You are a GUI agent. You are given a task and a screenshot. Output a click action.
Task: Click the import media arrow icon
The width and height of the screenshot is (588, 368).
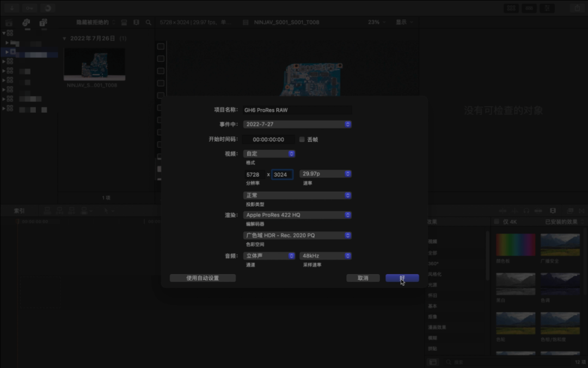(x=12, y=8)
